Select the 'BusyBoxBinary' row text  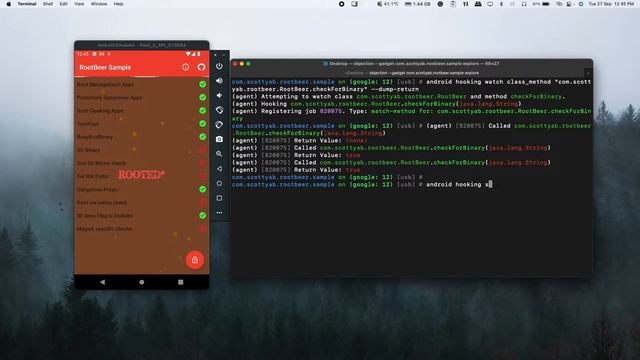[95, 137]
